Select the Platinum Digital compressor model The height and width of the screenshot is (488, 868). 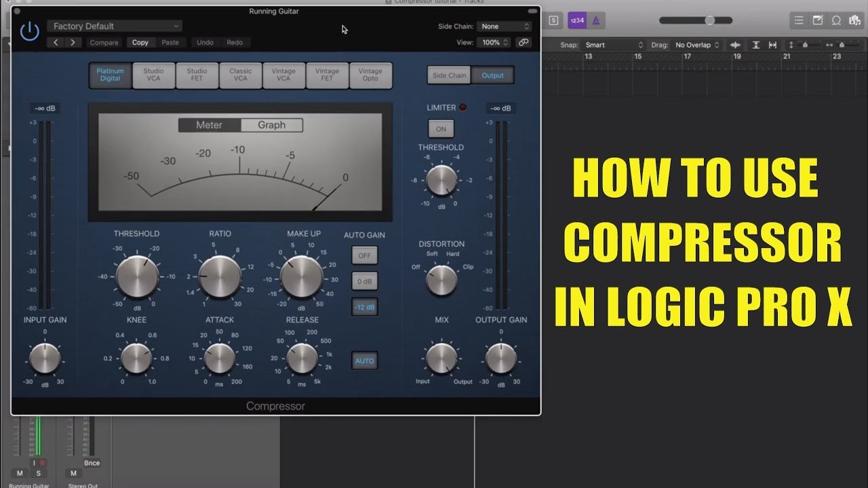click(x=110, y=75)
